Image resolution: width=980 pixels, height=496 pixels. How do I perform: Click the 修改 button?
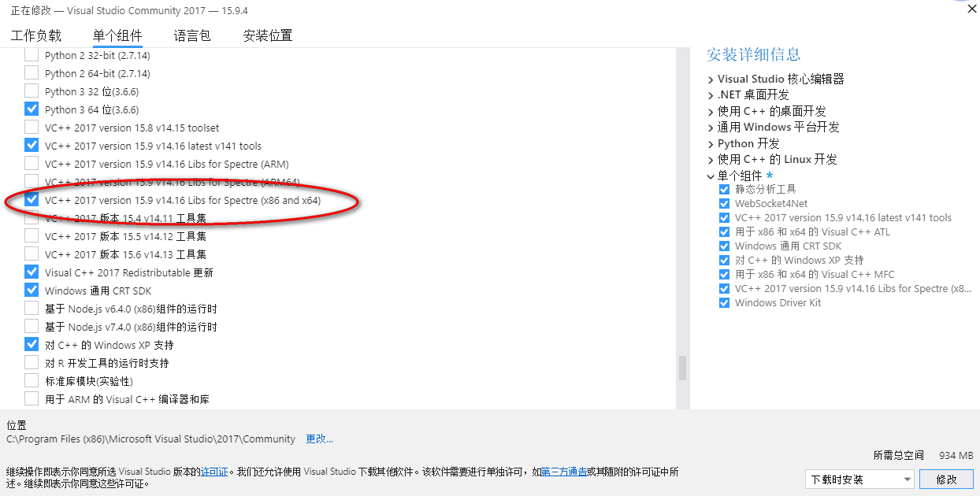tap(946, 479)
